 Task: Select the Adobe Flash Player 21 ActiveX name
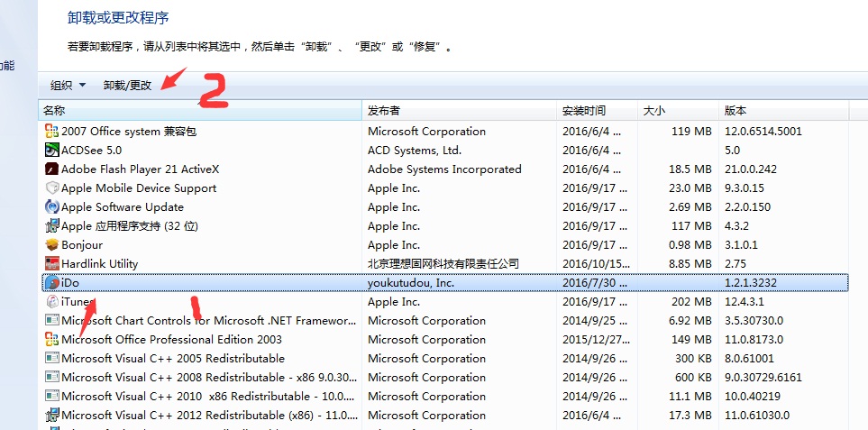pyautogui.click(x=140, y=169)
